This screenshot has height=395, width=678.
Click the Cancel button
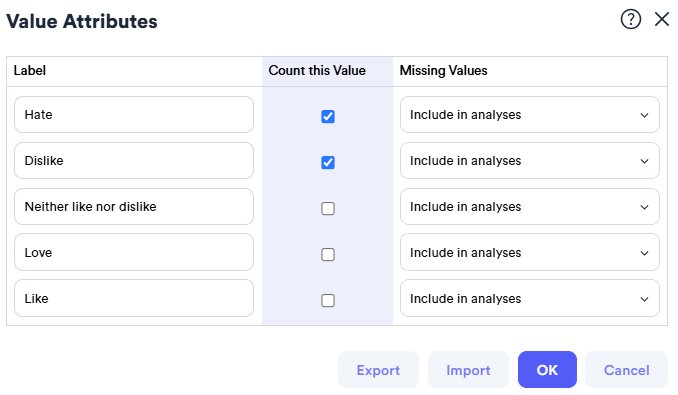pyautogui.click(x=627, y=370)
